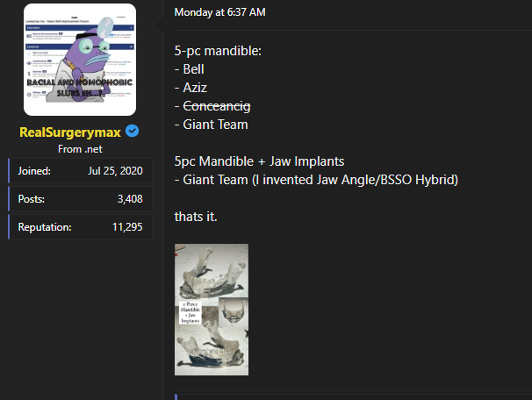
Task: Click the 'thats it.' line in post
Action: (x=196, y=217)
